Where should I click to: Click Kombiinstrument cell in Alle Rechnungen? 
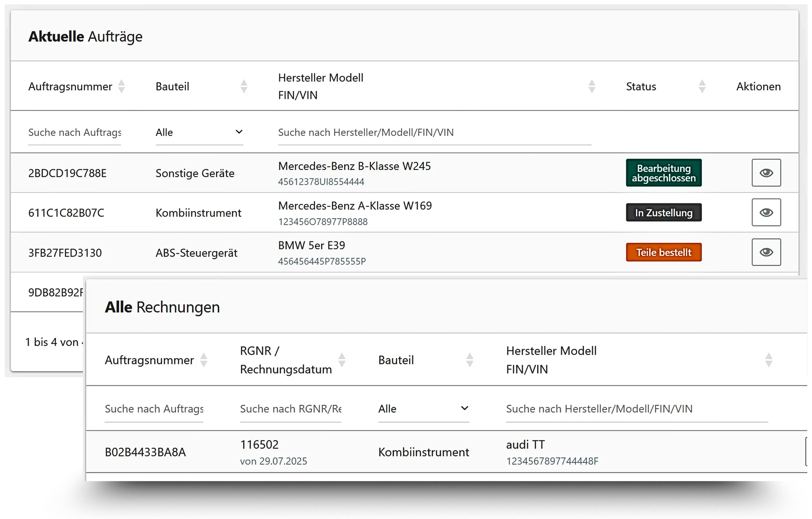pyautogui.click(x=424, y=452)
